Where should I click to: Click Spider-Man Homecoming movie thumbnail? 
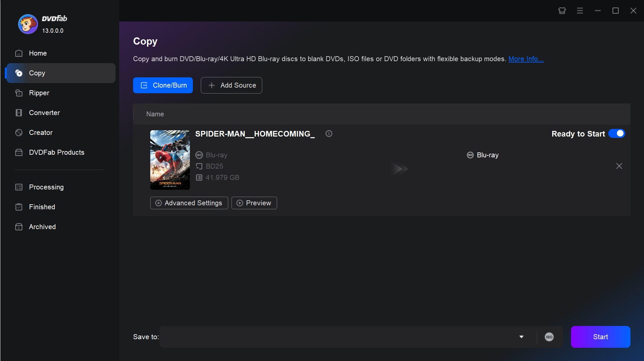pos(170,160)
